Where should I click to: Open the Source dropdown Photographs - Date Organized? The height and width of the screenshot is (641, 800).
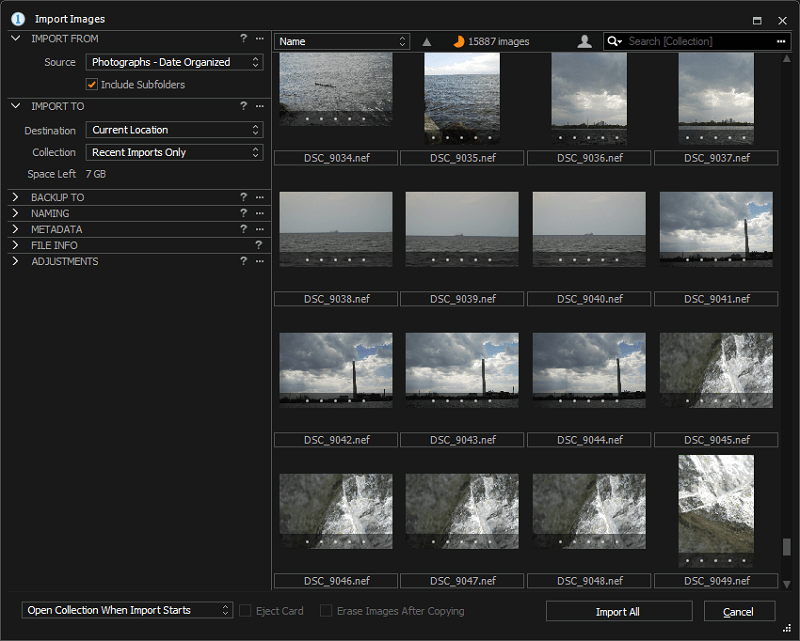174,62
